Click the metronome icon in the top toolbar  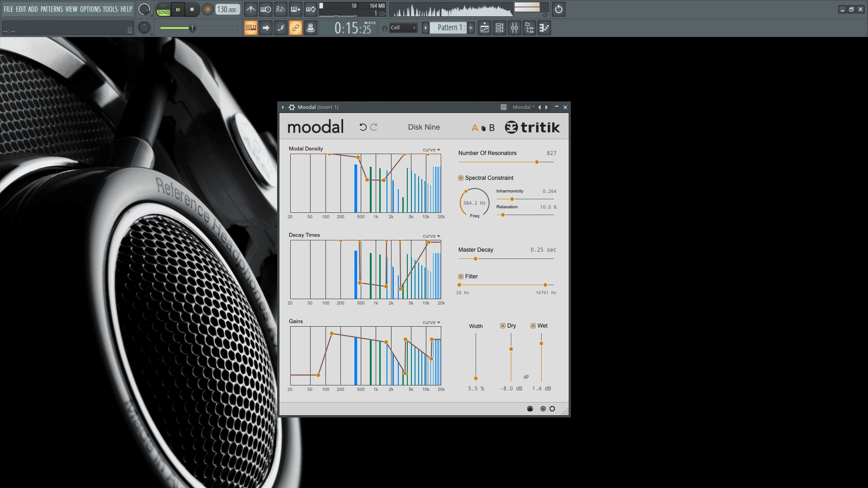point(251,9)
